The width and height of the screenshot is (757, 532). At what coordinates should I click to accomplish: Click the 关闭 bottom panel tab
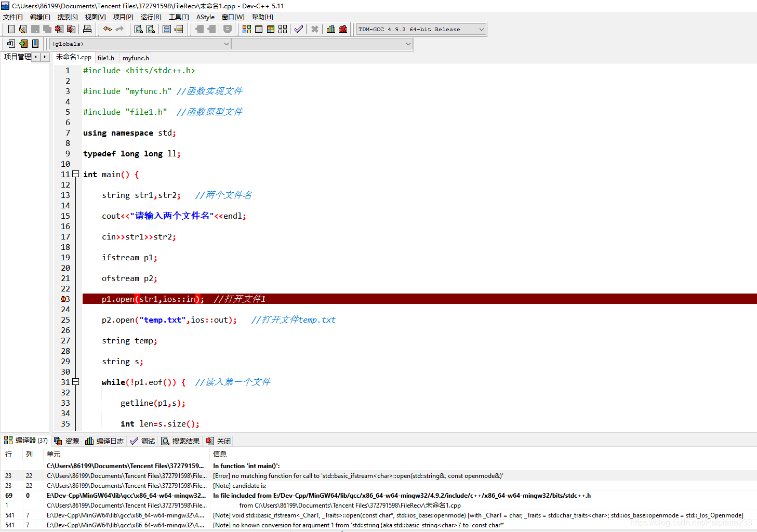click(x=218, y=441)
